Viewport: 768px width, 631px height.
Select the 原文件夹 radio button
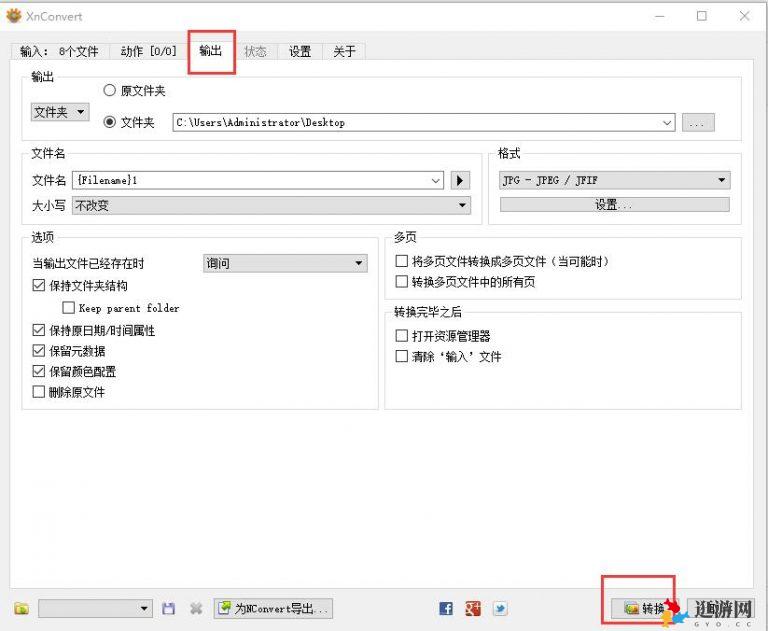(110, 91)
